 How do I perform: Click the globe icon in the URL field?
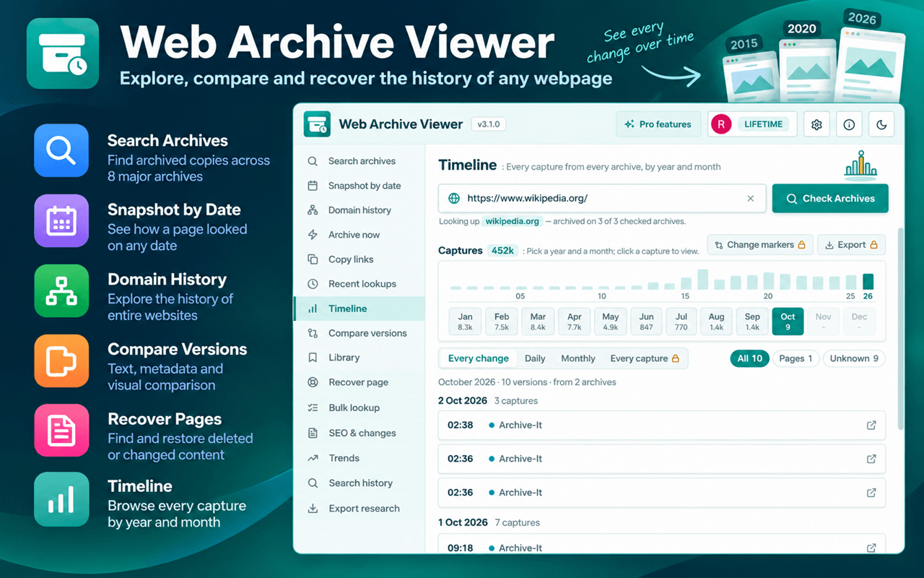[454, 198]
